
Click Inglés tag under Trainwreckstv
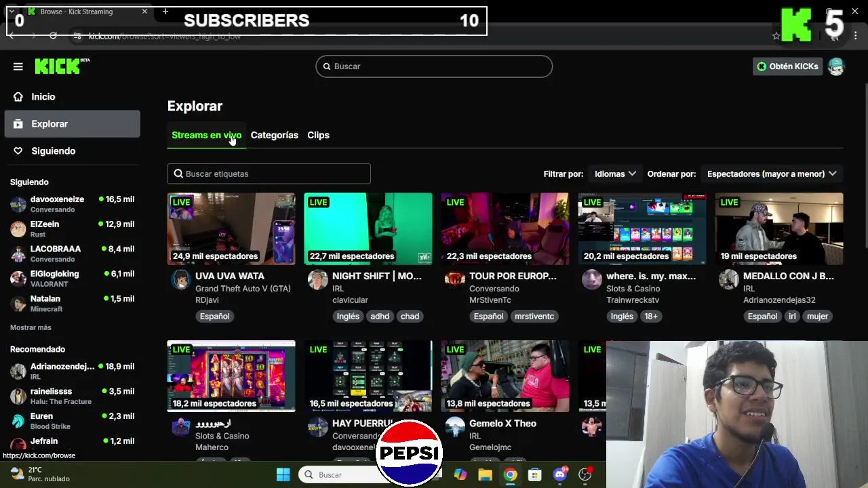[x=622, y=317]
